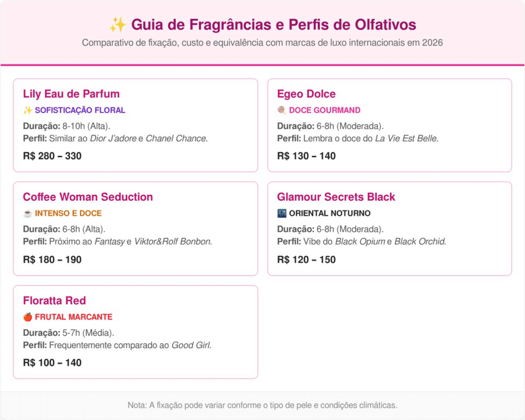Viewport: 525px width, 420px height.
Task: Click the Guia de Fragrâncias title text
Action: pyautogui.click(x=273, y=25)
